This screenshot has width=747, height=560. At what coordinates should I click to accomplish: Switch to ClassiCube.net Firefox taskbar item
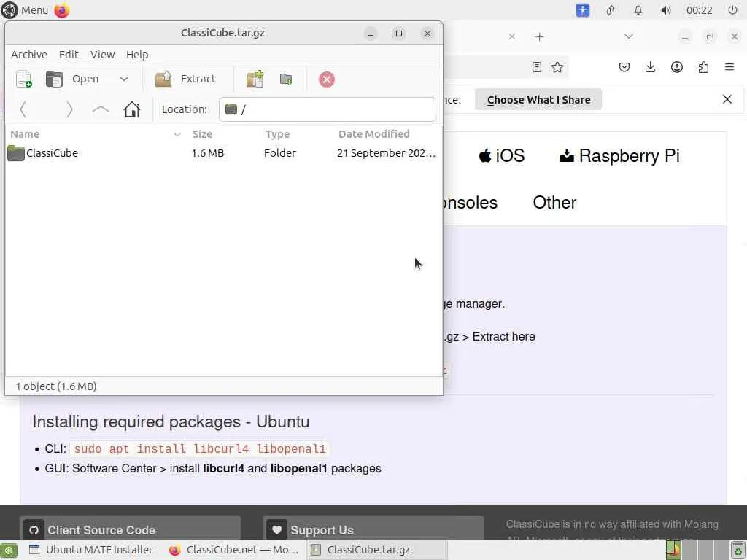(x=233, y=550)
